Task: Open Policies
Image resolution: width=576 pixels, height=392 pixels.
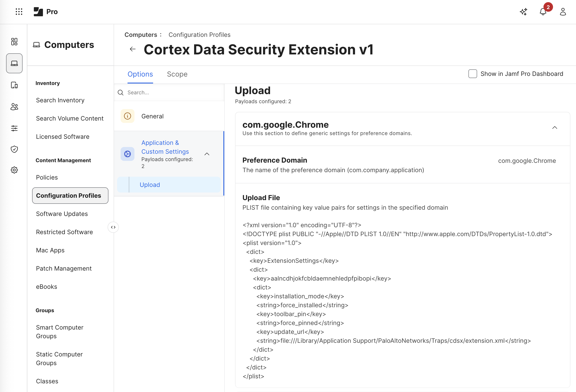Action: [47, 177]
